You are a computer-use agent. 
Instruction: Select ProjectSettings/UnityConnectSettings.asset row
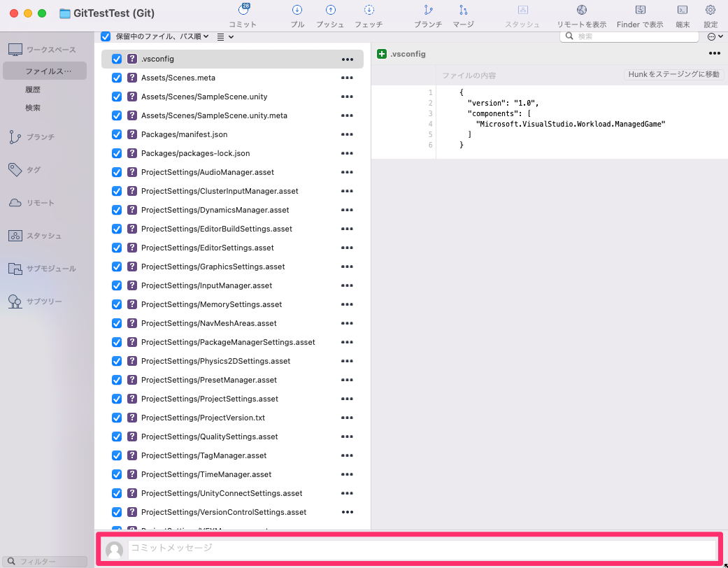click(232, 493)
